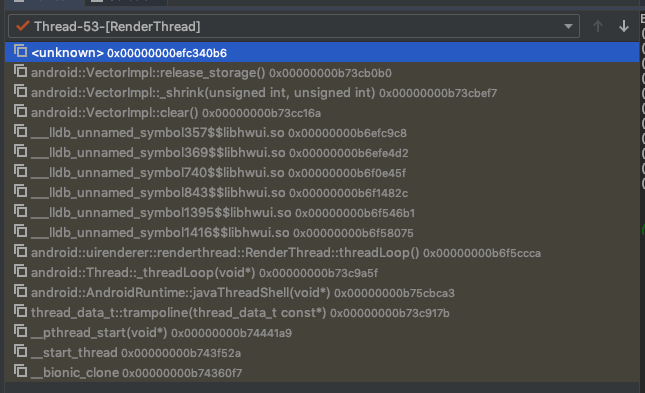
Task: Click frame icon beside VectorImpl::clear() row
Action: coord(20,111)
